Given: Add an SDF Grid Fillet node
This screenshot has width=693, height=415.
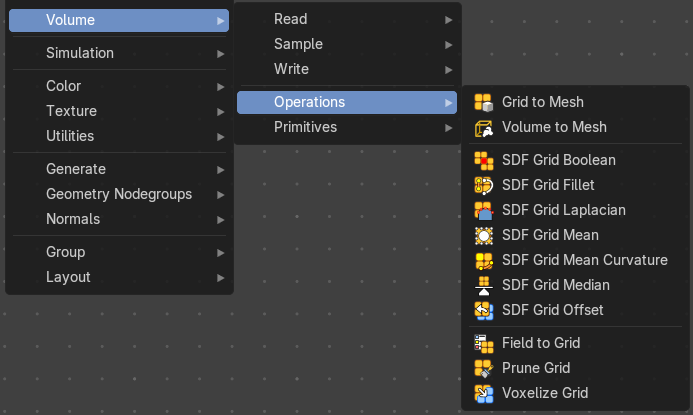Looking at the screenshot, I should [x=575, y=185].
